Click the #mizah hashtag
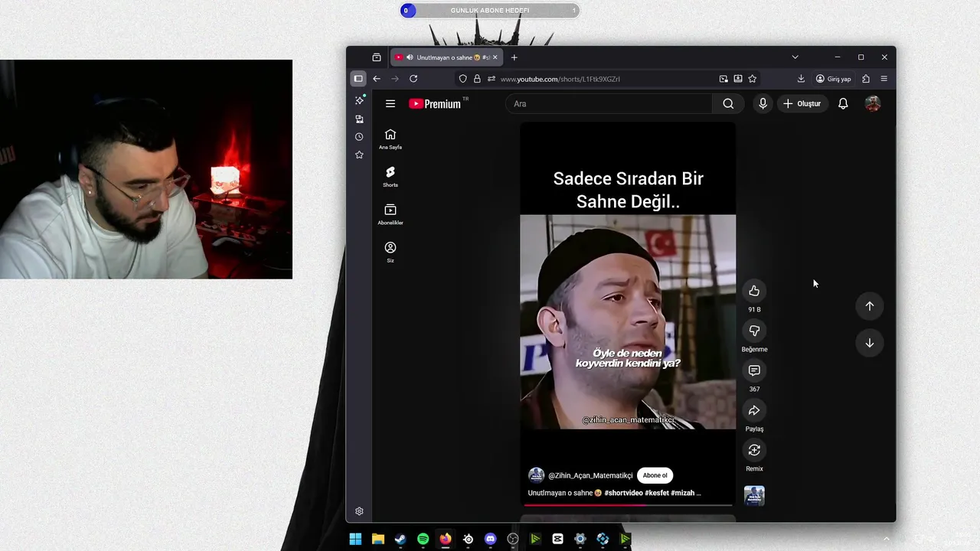Viewport: 980px width, 551px height. [682, 493]
